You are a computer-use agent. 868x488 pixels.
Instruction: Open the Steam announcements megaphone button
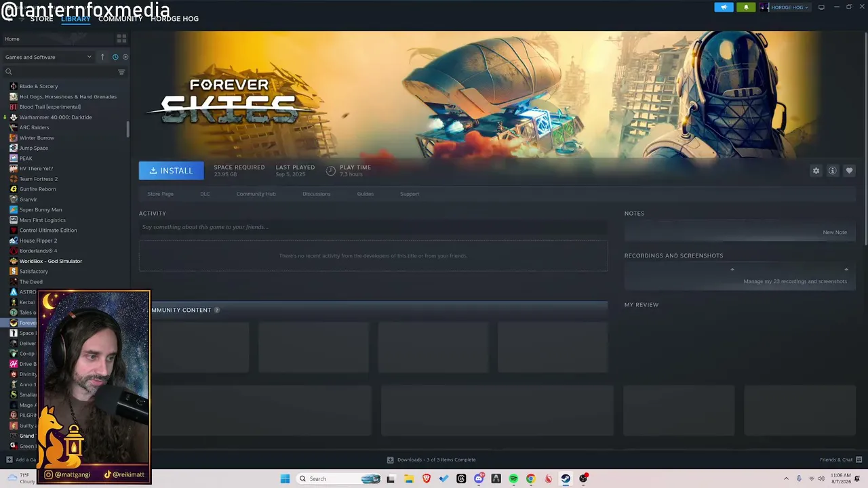(x=724, y=7)
